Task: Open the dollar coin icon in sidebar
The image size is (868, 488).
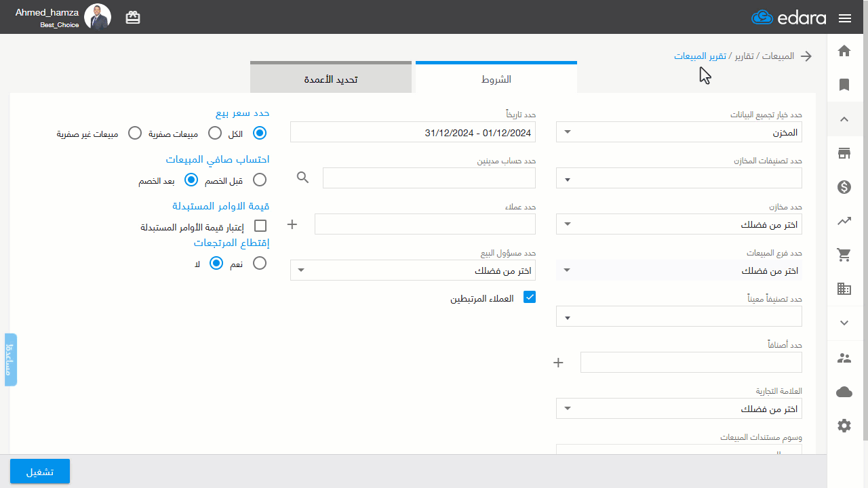Action: (844, 187)
